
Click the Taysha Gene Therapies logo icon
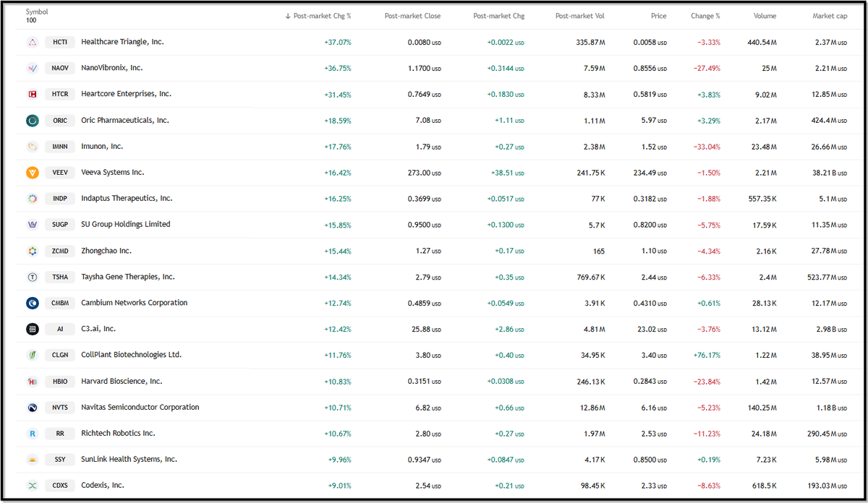[32, 277]
